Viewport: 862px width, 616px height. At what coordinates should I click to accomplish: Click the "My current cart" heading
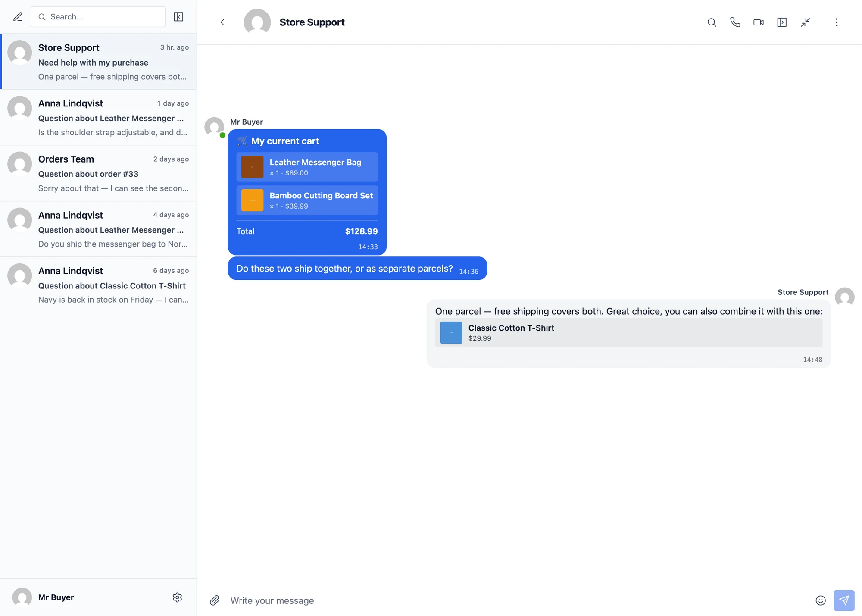click(x=285, y=141)
